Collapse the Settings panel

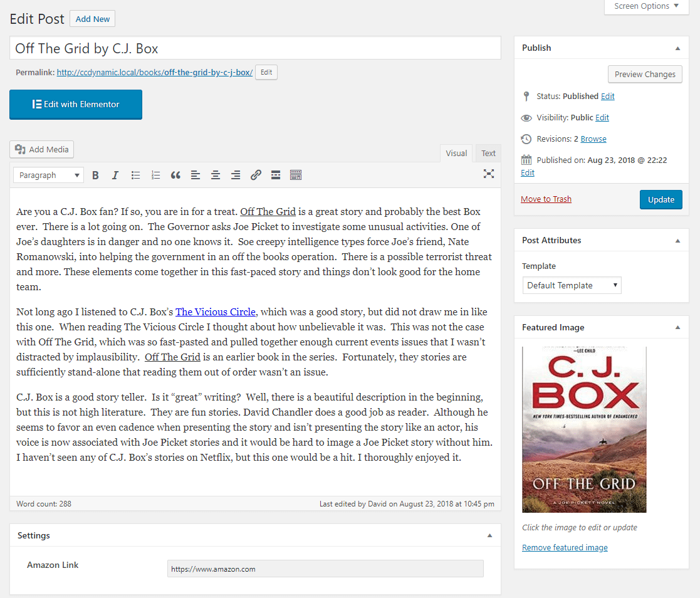coord(489,535)
